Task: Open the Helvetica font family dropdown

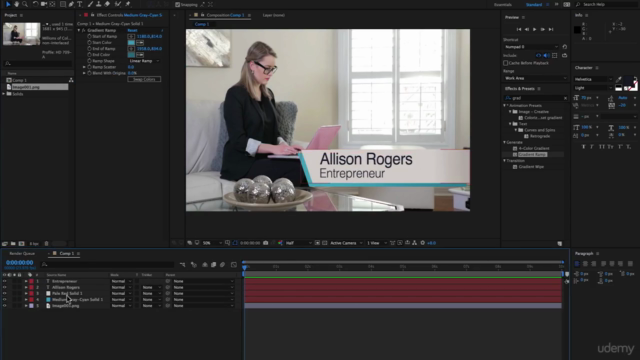Action: pos(593,79)
